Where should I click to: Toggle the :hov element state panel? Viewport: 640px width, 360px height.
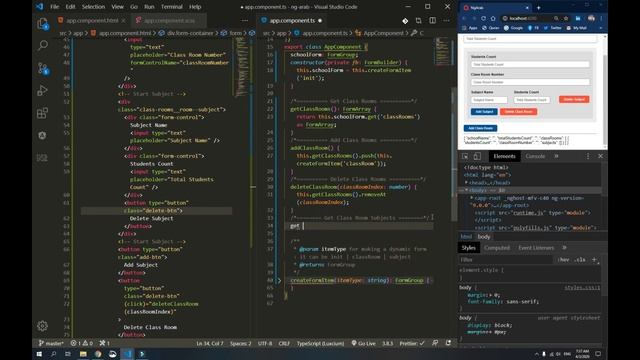pyautogui.click(x=563, y=260)
